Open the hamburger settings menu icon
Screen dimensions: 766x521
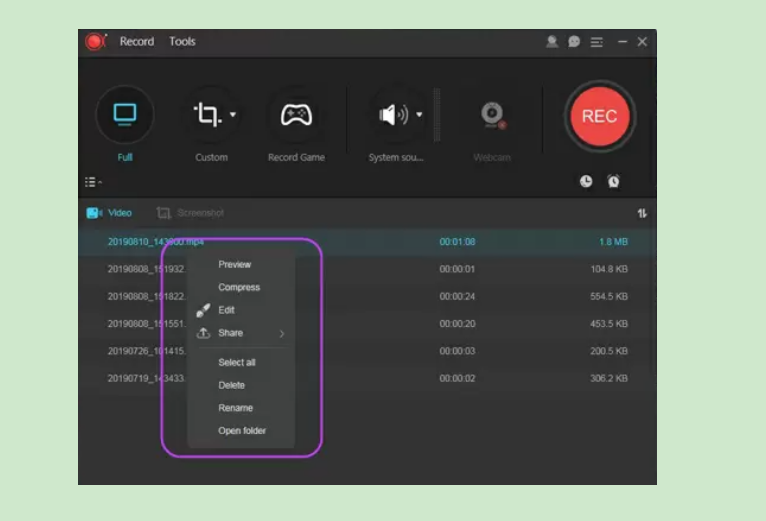pyautogui.click(x=596, y=42)
